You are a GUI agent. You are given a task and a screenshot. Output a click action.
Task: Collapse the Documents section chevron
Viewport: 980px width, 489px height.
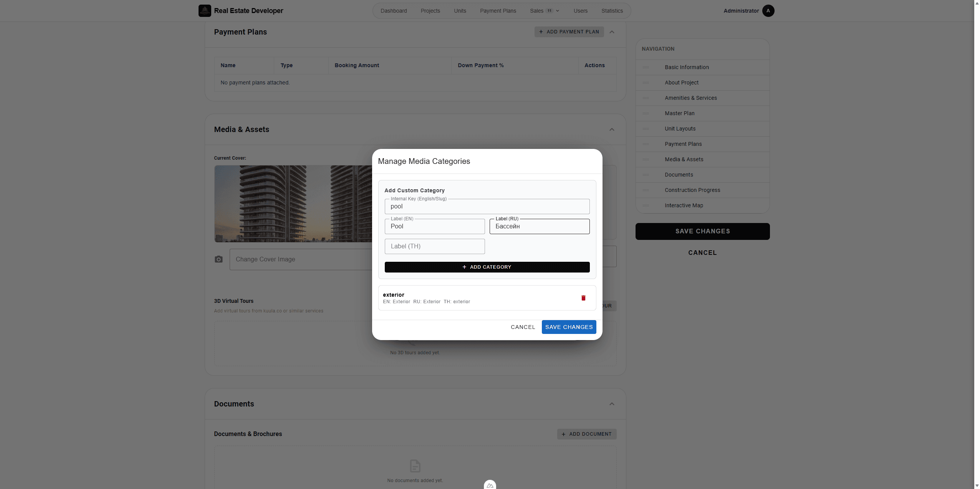612,404
